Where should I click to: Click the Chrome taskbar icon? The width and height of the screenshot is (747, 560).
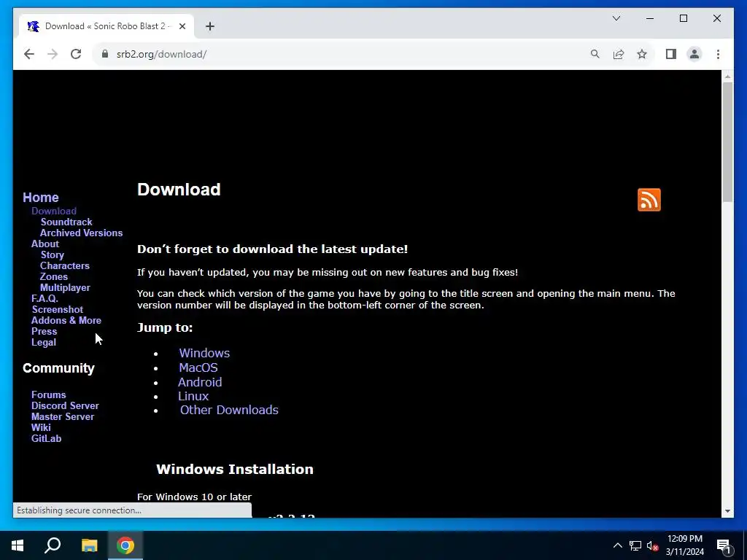pyautogui.click(x=125, y=545)
